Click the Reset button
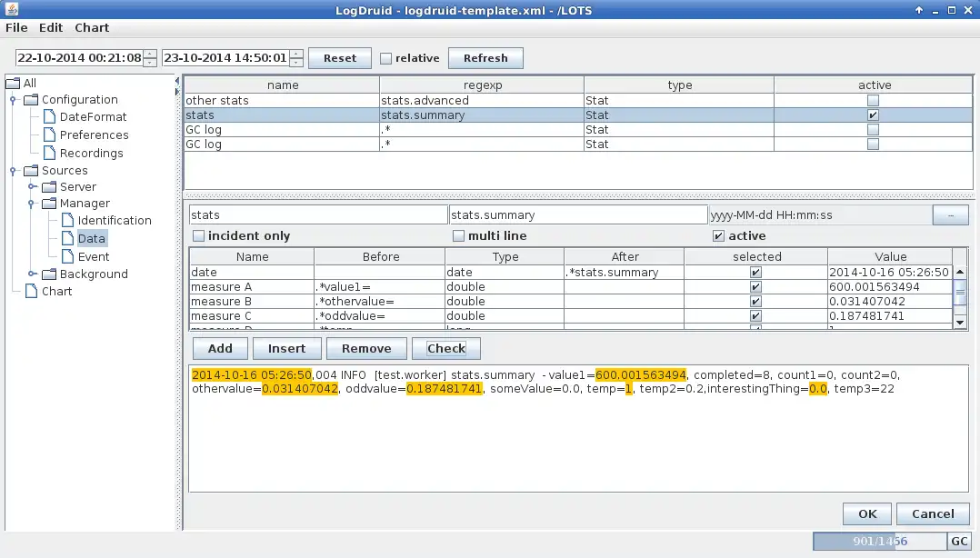The height and width of the screenshot is (558, 980). coord(340,58)
